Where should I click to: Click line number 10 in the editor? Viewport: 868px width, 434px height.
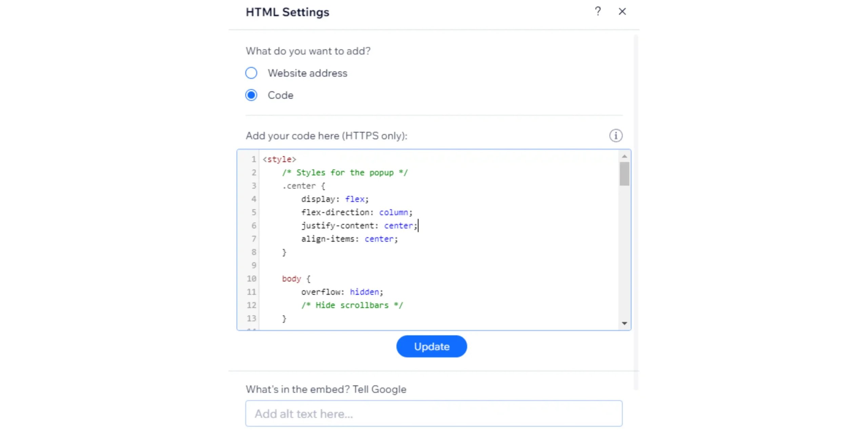tap(252, 279)
